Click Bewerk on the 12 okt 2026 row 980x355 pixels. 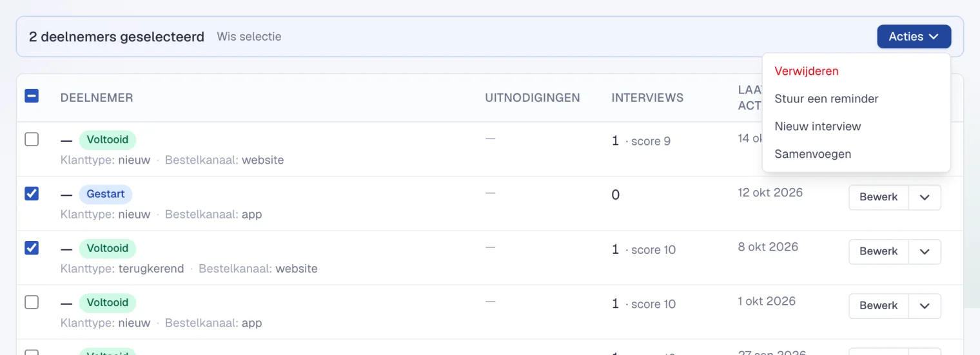click(x=878, y=197)
